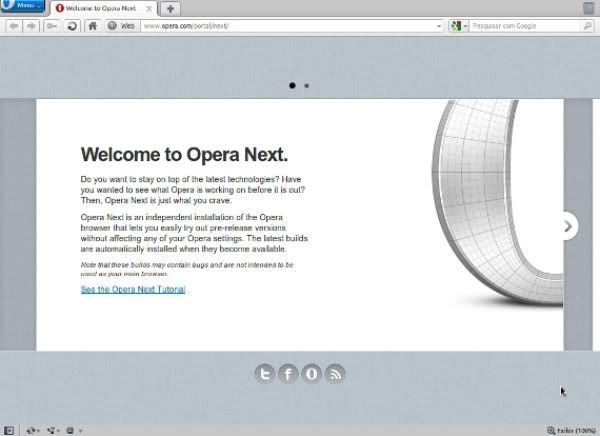Close the Welcome to Opera Next tab
The height and width of the screenshot is (436, 600).
pos(149,8)
